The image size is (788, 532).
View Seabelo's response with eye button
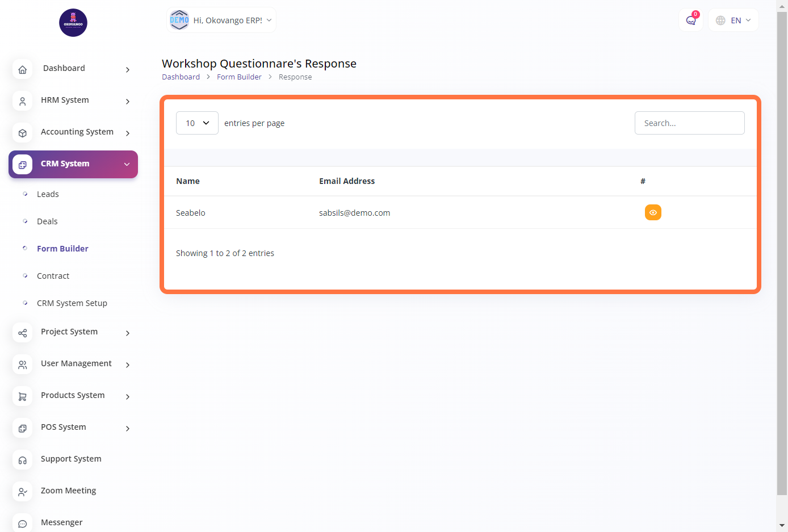coord(653,212)
